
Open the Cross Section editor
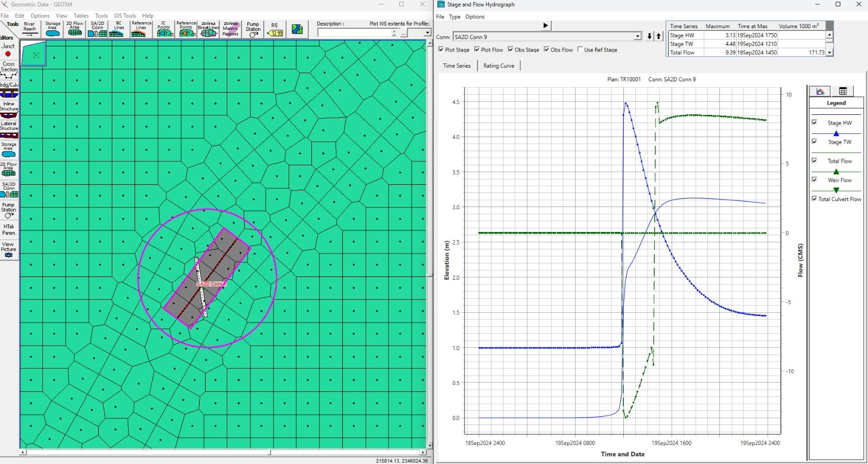(x=9, y=70)
